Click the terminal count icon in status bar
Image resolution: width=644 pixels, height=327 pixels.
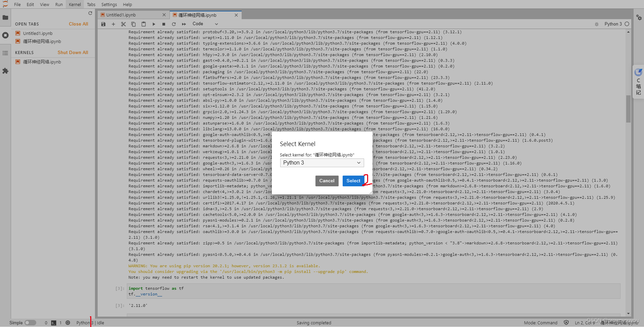pos(54,323)
